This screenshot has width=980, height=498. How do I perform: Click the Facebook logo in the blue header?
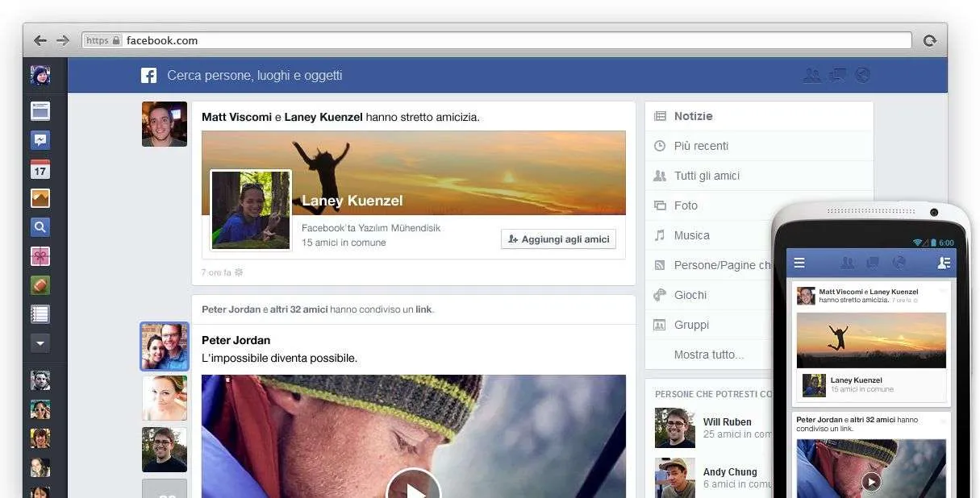[148, 75]
